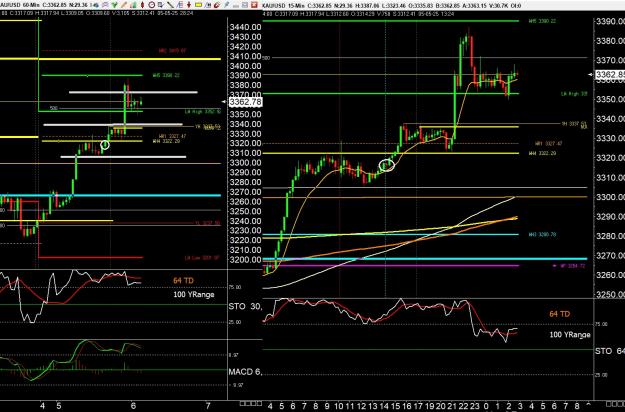
Task: Click the red down arrow icon
Action: pos(189,5)
